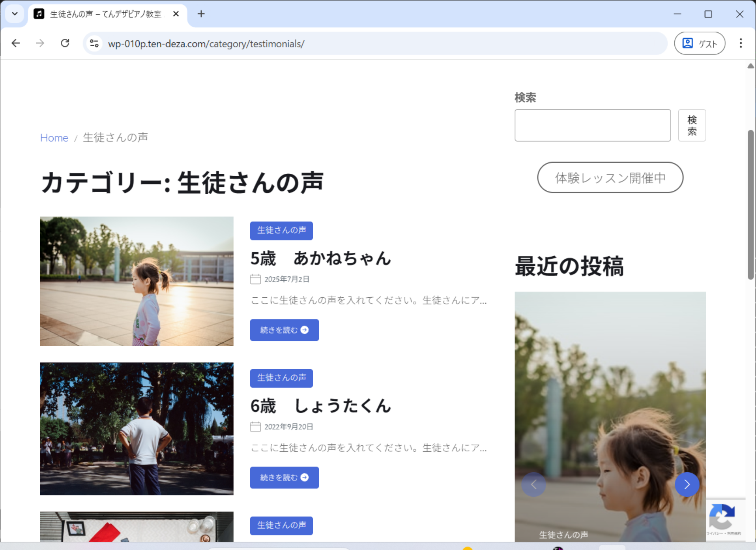The image size is (756, 550).
Task: Click the next slide arrow in carousel
Action: (687, 484)
